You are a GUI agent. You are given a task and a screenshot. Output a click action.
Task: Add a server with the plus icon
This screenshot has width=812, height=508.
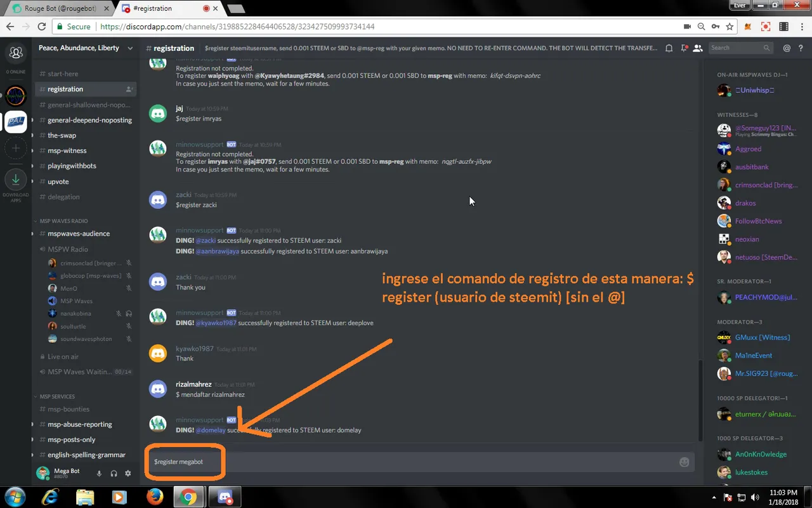[16, 149]
